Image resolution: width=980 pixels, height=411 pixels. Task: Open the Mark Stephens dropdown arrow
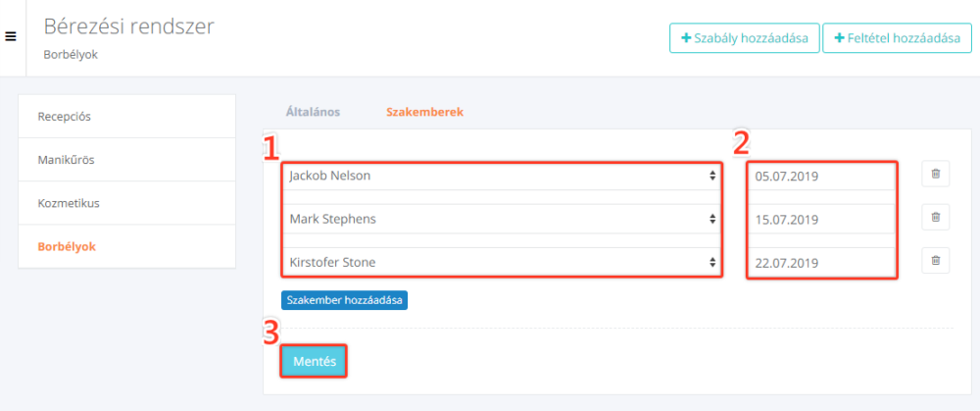click(711, 219)
